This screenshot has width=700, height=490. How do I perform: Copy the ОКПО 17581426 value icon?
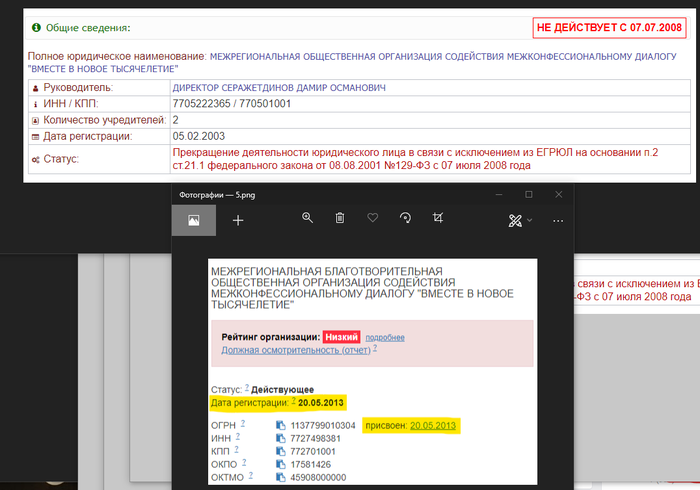tap(280, 463)
